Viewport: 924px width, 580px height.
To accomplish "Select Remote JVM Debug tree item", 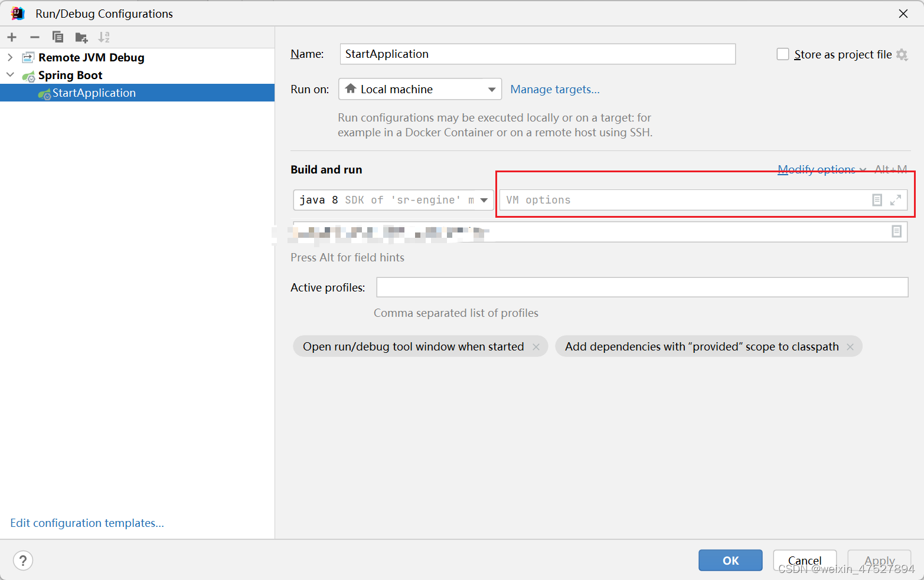I will point(91,57).
